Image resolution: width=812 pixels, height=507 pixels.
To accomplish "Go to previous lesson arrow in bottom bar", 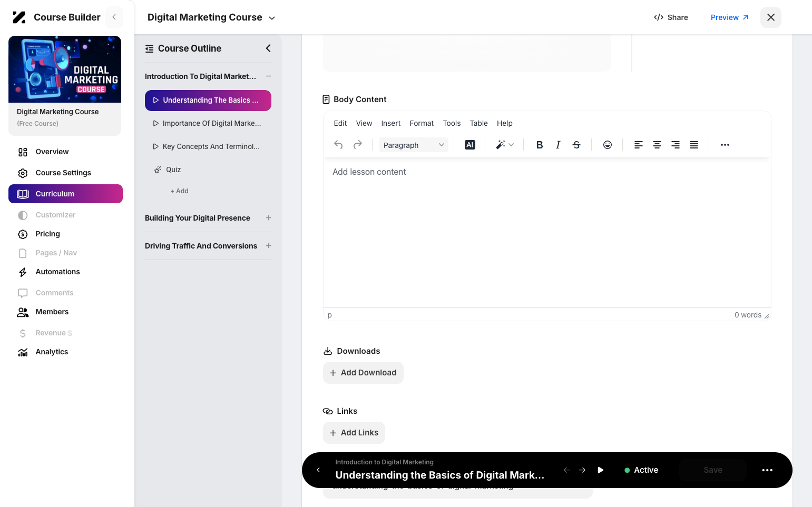I will click(x=567, y=470).
